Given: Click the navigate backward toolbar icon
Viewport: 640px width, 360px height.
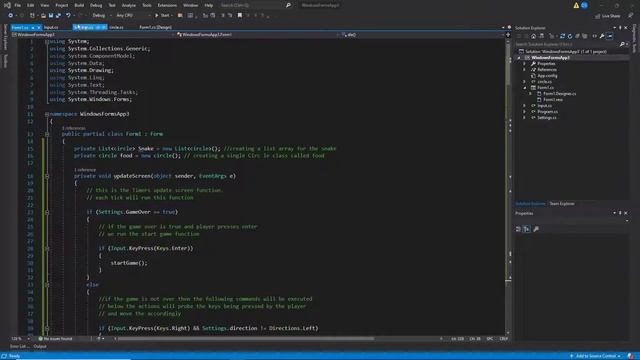Looking at the screenshot, I should (11, 16).
